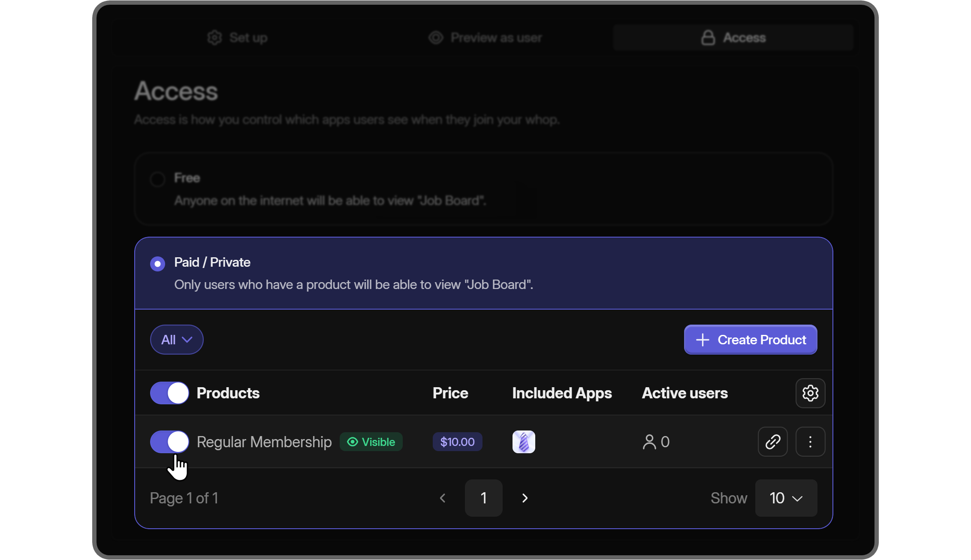Viewport: 971px width, 560px height.
Task: Click the three-dot menu icon for Regular Membership
Action: pos(810,441)
